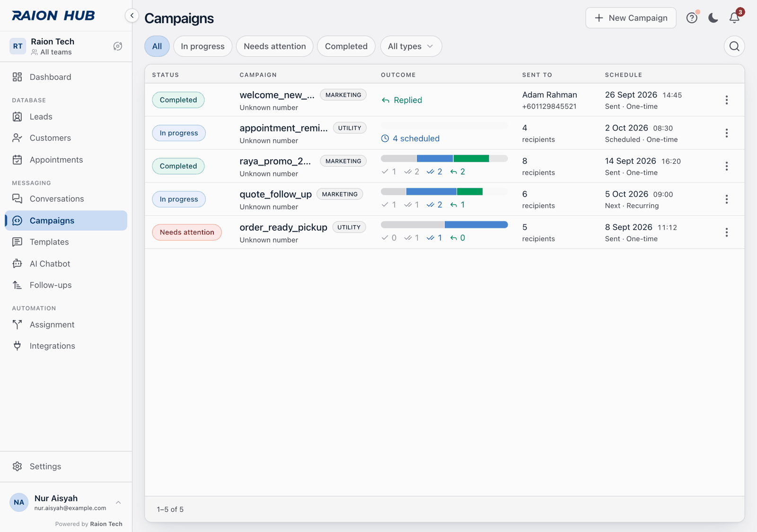Click the New Campaign button

631,18
